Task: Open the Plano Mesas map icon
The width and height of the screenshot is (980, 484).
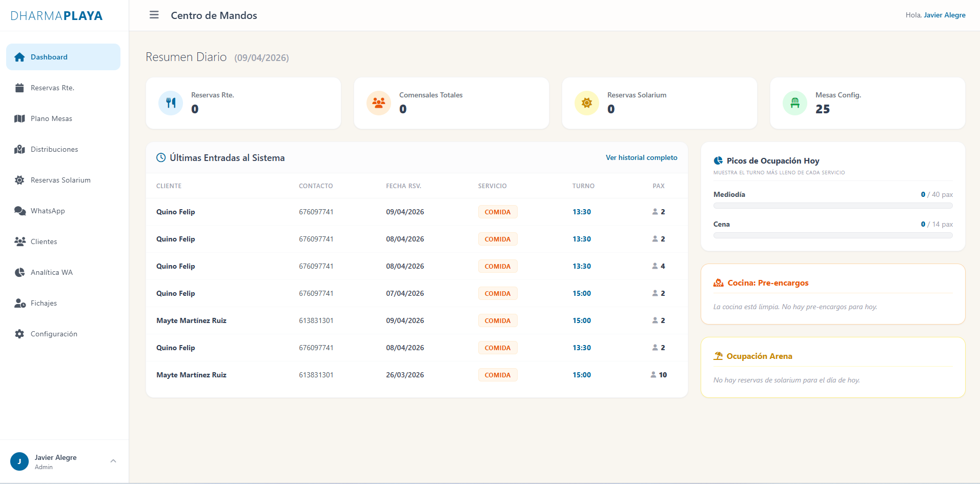Action: coord(19,118)
